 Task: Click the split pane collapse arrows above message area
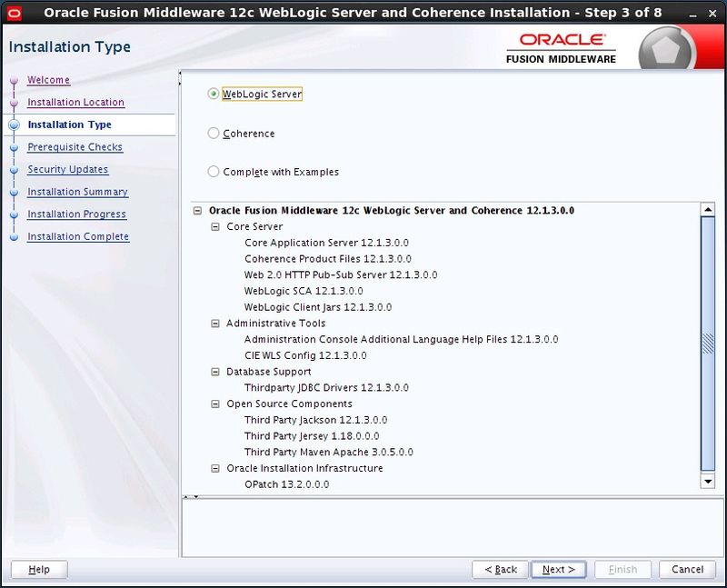(x=191, y=496)
